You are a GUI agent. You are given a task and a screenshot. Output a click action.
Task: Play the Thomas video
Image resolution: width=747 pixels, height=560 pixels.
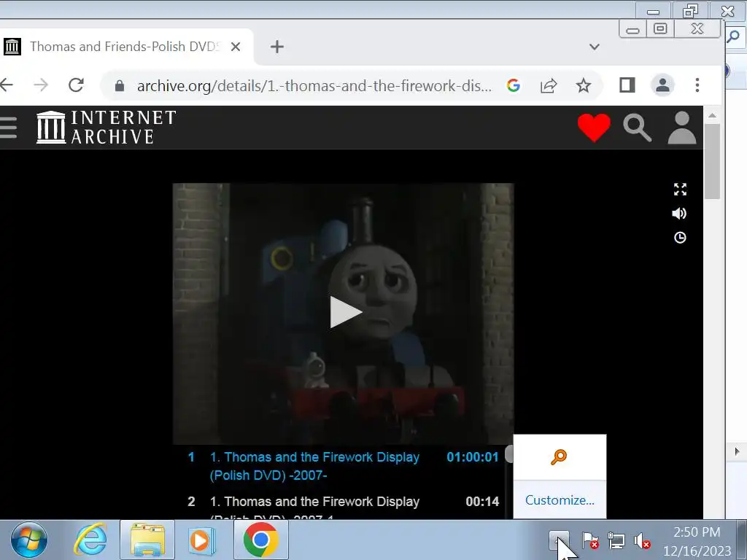tap(346, 312)
